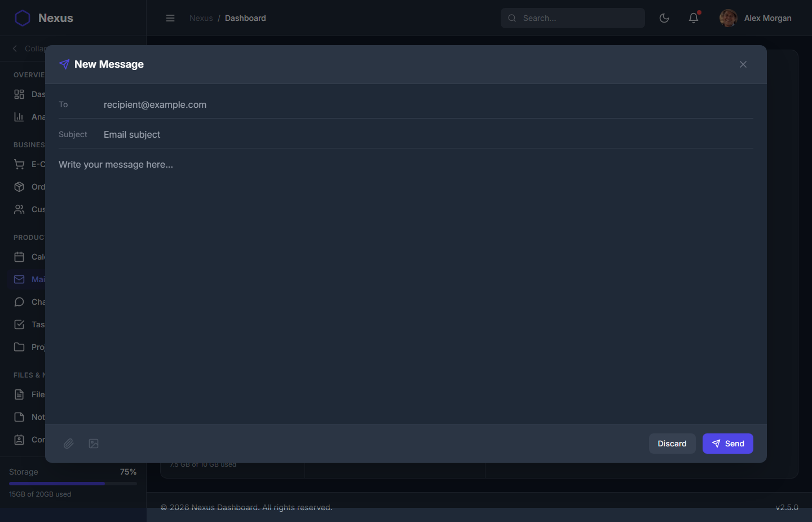Click the Nexus breadcrumb link
The height and width of the screenshot is (522, 812).
point(201,18)
